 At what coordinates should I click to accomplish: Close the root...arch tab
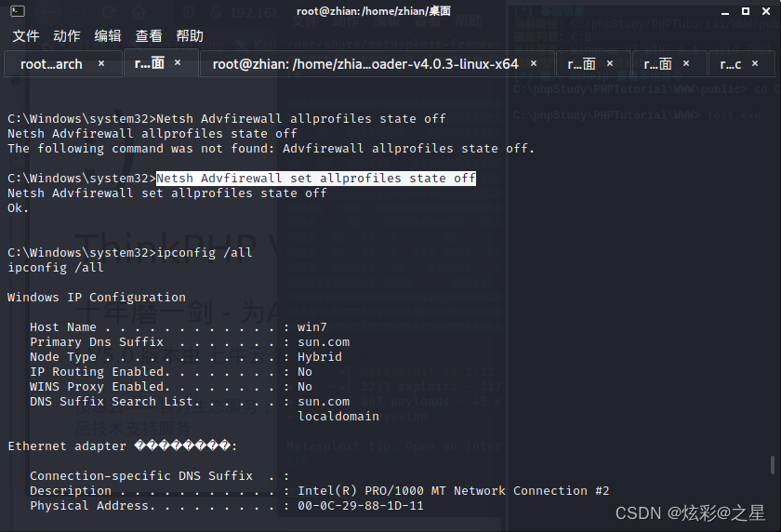point(101,64)
